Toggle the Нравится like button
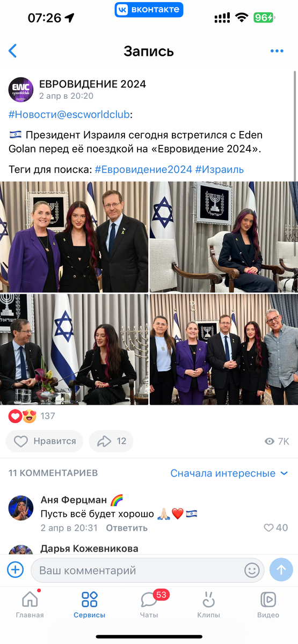Screen dimensions: 298x644 tap(45, 441)
